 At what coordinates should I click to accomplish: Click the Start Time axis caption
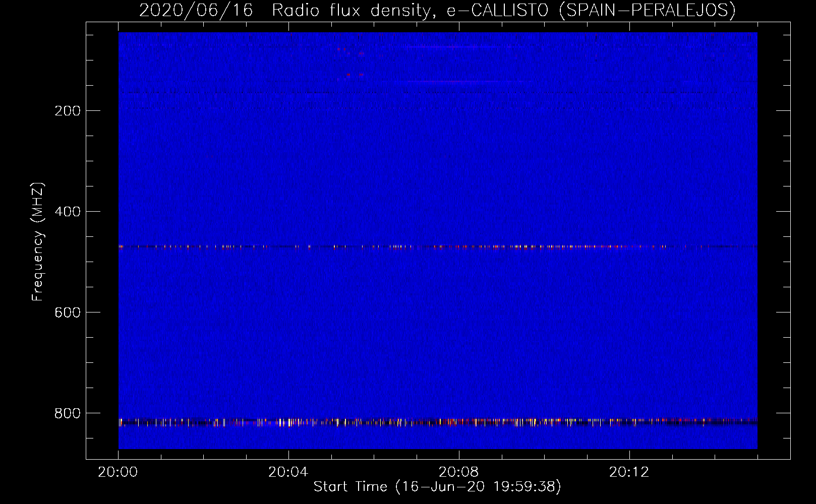437,487
